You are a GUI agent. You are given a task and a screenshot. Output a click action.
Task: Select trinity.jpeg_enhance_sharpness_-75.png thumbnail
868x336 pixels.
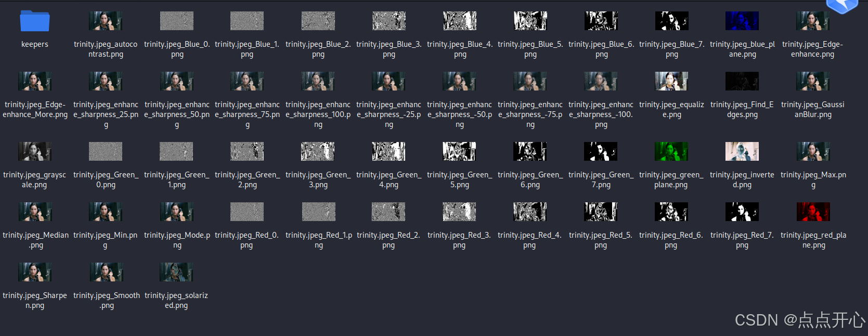(x=530, y=81)
